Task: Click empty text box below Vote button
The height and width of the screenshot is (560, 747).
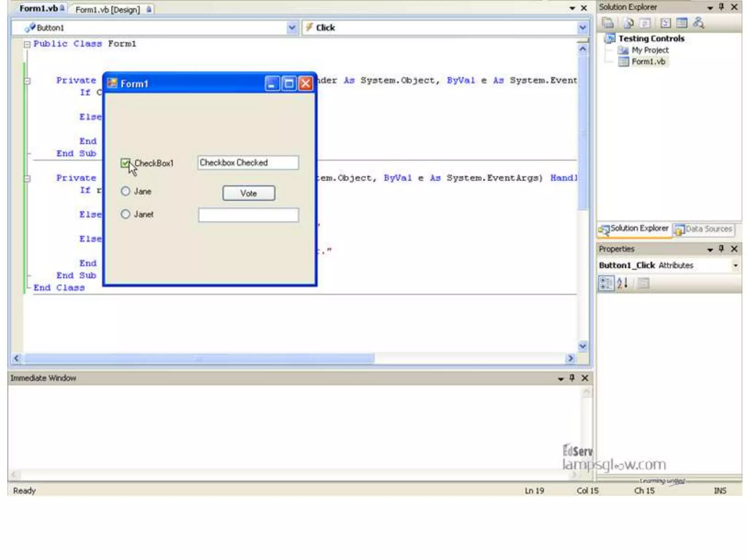Action: tap(248, 215)
